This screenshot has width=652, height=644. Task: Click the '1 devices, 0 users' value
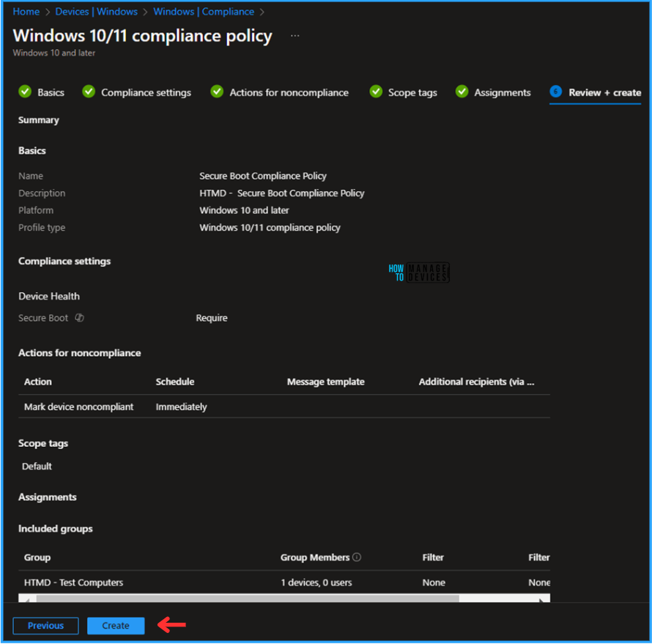point(316,582)
